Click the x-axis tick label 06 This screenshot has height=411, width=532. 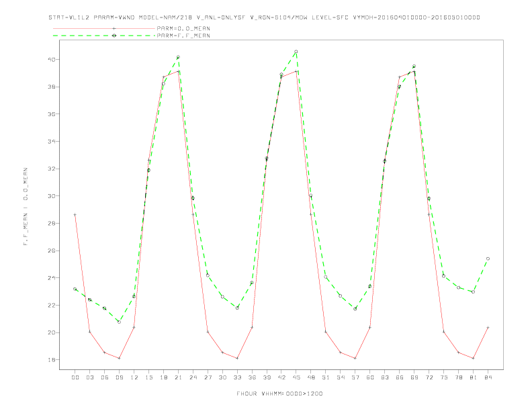click(x=105, y=377)
